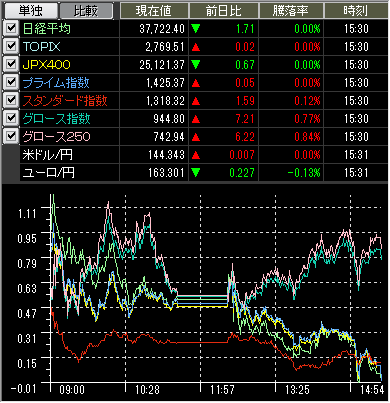The image size is (390, 403).
Task: Disable the グロース指数 checkbox
Action: click(x=11, y=118)
